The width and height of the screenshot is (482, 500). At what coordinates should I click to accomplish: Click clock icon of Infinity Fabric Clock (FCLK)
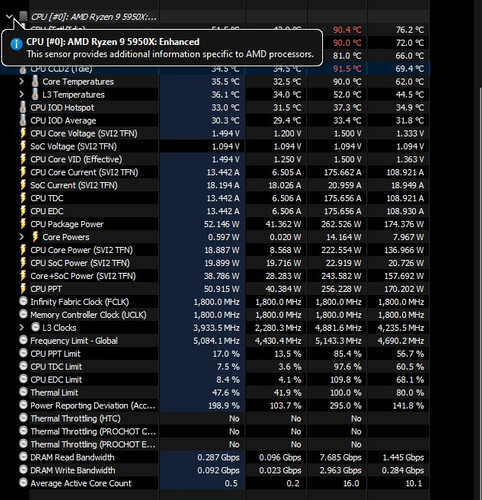tap(23, 301)
